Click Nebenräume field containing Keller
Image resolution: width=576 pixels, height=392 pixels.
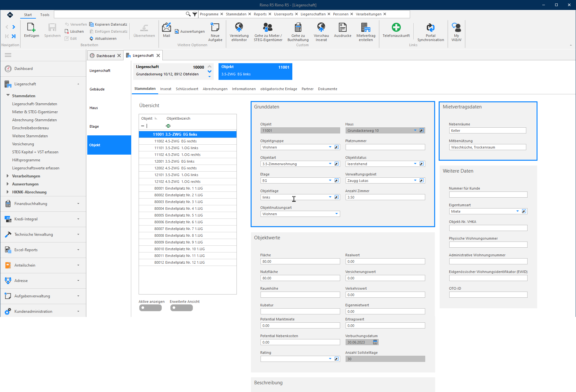(x=487, y=131)
